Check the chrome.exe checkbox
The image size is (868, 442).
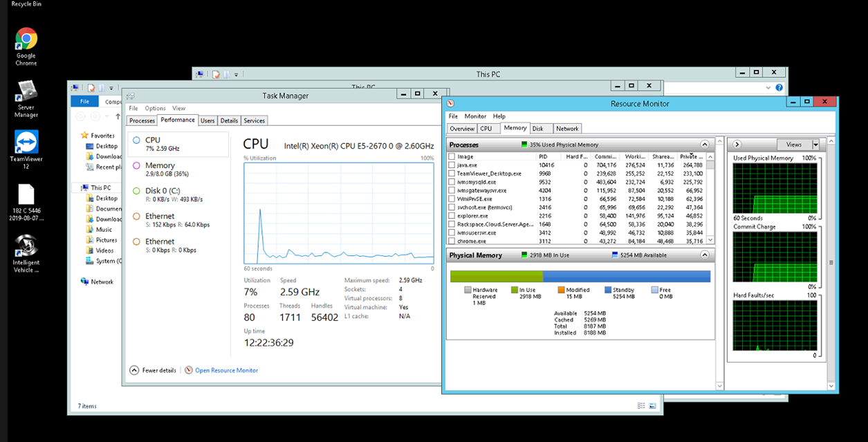(452, 241)
